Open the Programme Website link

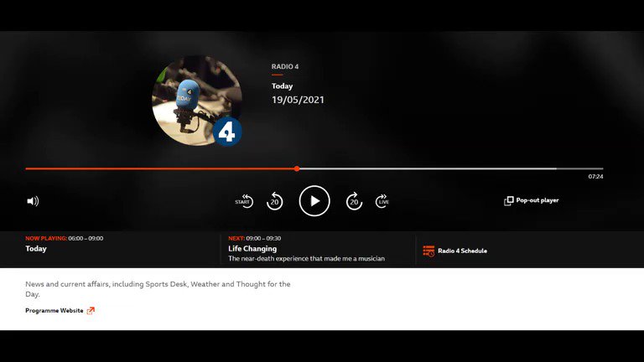60,310
